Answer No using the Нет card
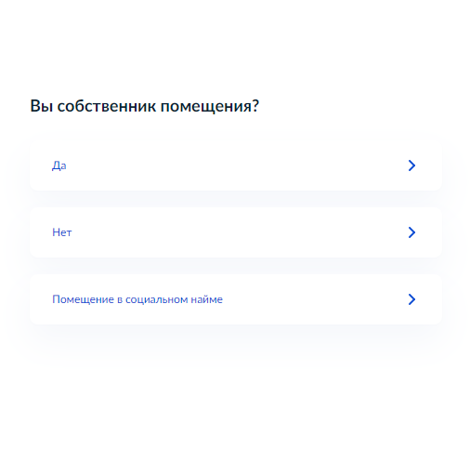 236,232
